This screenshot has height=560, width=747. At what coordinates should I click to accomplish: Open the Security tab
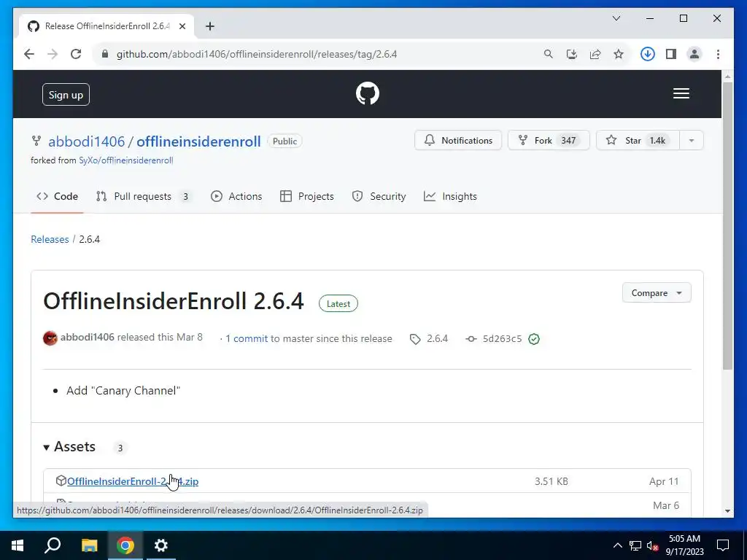tap(379, 196)
